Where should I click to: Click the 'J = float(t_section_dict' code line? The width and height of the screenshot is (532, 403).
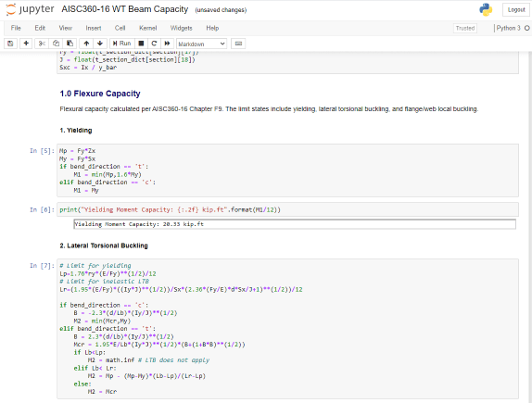click(x=127, y=59)
